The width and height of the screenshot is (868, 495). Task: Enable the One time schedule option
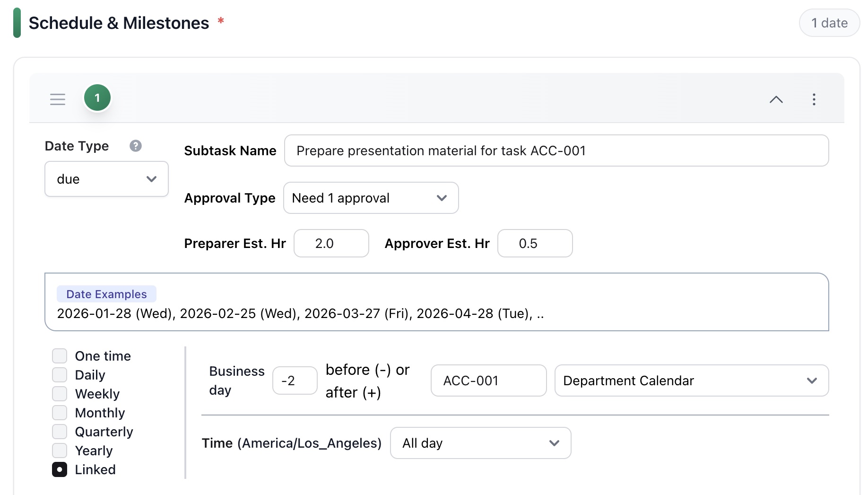tap(60, 355)
